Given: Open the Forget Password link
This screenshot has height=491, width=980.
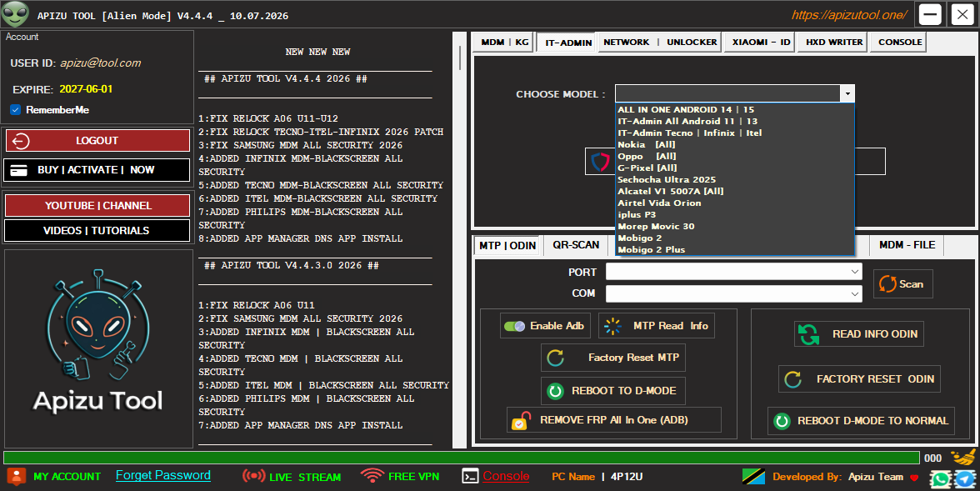Looking at the screenshot, I should [163, 475].
